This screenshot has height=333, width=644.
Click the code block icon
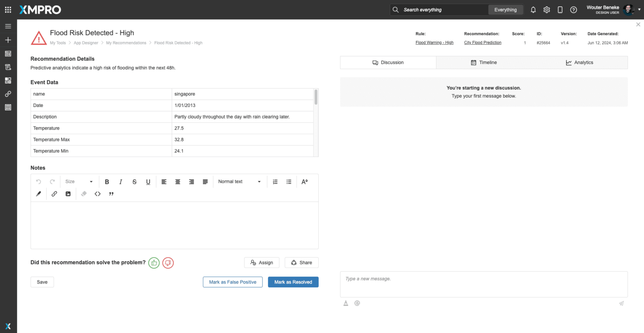(98, 194)
